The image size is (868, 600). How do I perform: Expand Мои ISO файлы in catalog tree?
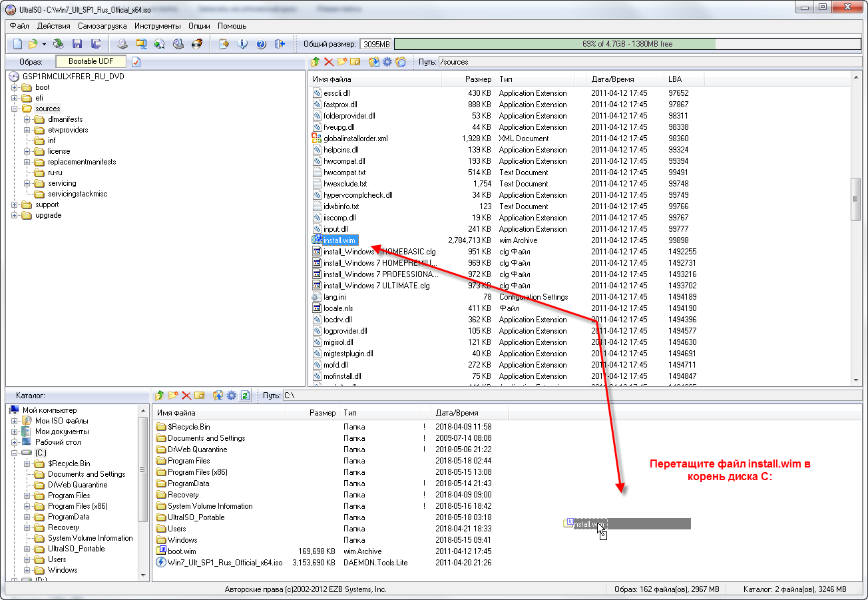15,421
